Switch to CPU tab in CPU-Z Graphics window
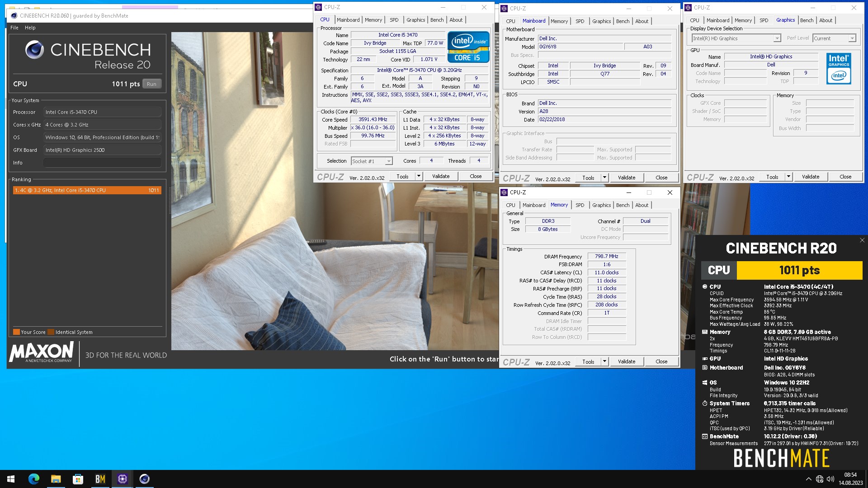This screenshot has width=868, height=488. [694, 20]
